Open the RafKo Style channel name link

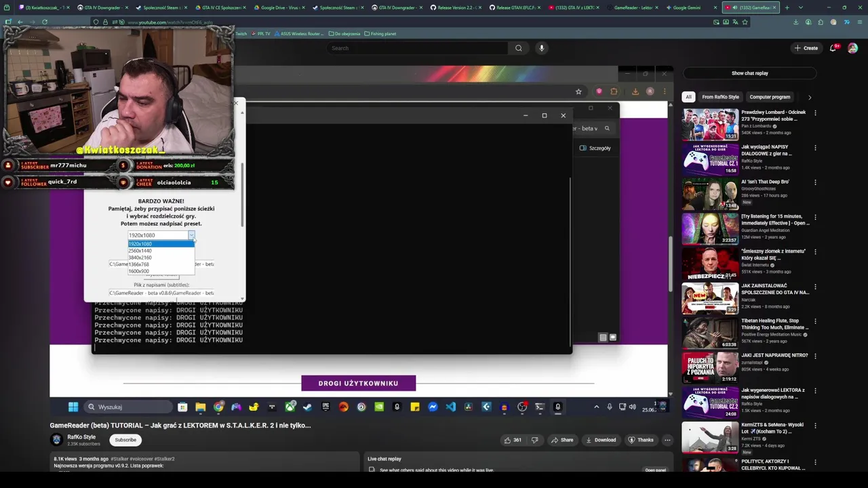click(x=81, y=437)
